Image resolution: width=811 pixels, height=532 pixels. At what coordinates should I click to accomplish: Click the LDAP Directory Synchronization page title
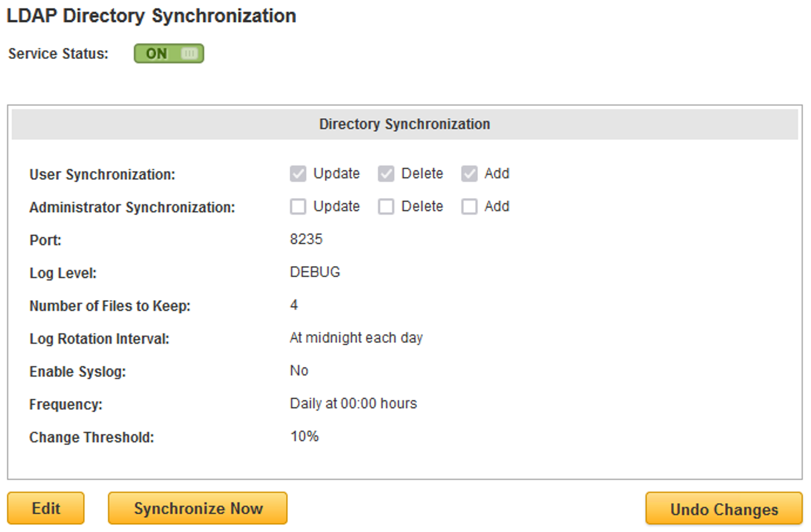151,16
